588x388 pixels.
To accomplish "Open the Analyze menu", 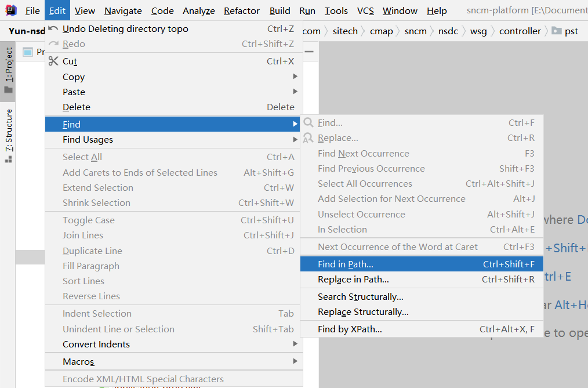I will tap(199, 11).
